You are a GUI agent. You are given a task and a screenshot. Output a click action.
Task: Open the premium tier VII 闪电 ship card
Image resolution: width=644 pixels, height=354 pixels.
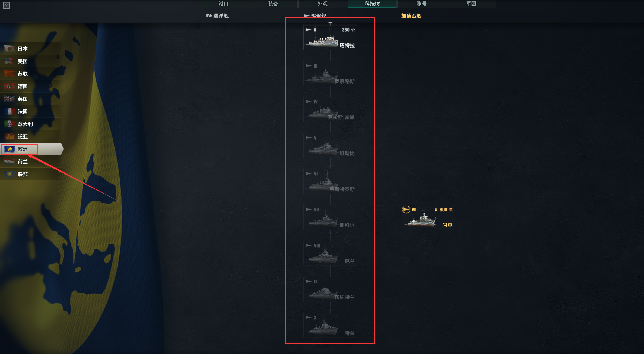click(x=428, y=217)
